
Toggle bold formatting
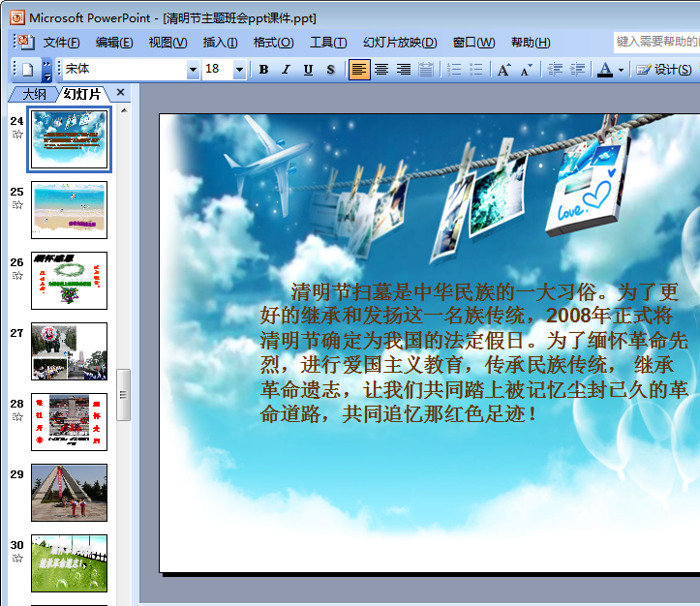[x=263, y=70]
